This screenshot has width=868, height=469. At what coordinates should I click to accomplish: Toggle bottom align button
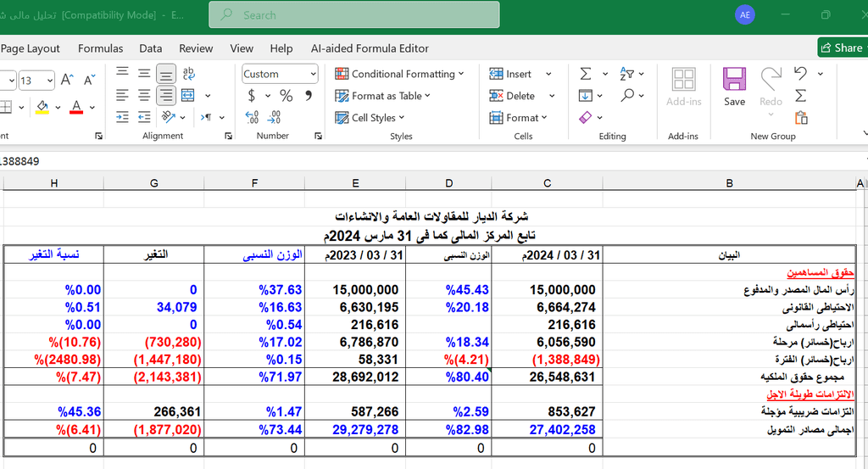pyautogui.click(x=165, y=73)
